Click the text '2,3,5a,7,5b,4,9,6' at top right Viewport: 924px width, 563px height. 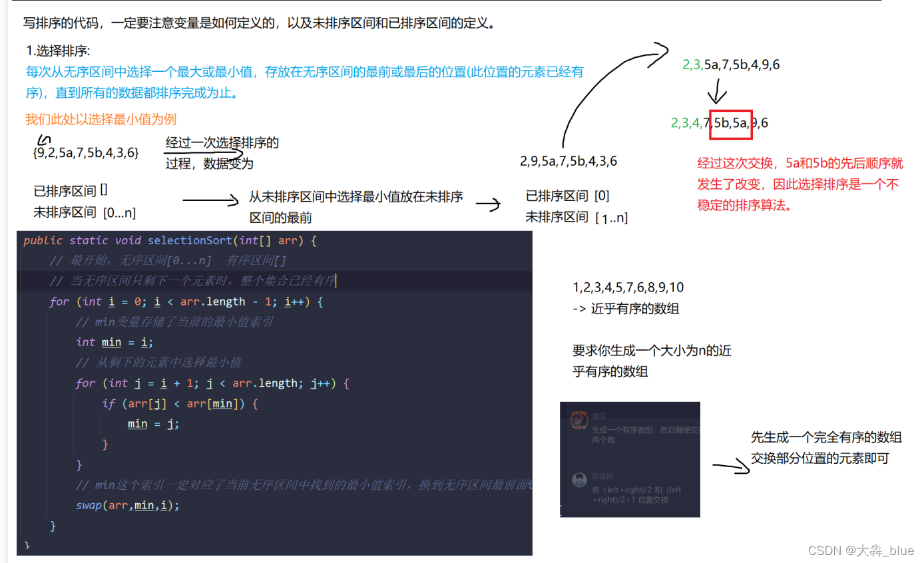731,65
